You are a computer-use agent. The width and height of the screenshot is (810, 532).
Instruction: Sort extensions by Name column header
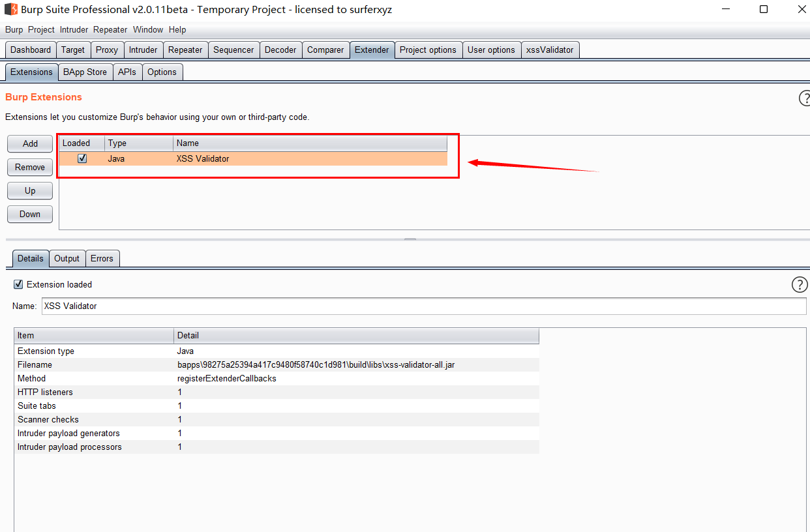(310, 143)
